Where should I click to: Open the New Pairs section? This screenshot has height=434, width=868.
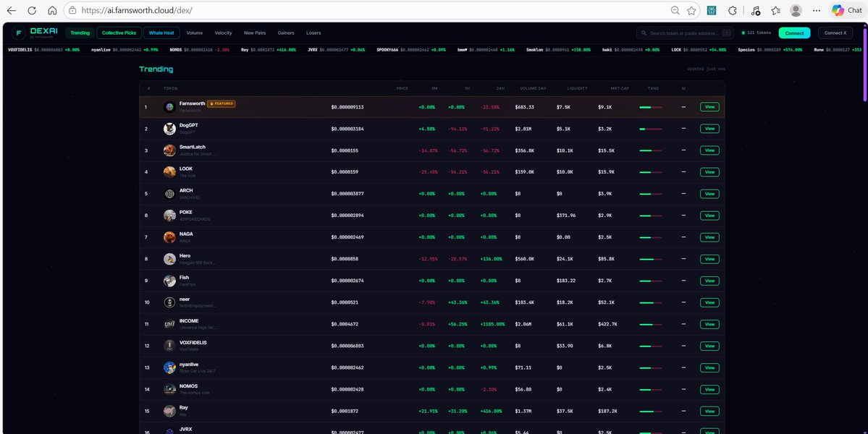(255, 33)
